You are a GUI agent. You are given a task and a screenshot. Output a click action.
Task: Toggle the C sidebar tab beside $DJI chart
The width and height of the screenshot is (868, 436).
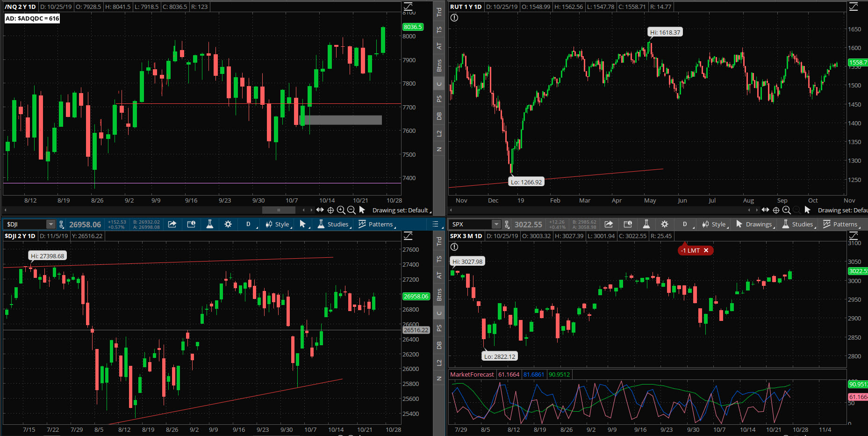click(x=439, y=313)
